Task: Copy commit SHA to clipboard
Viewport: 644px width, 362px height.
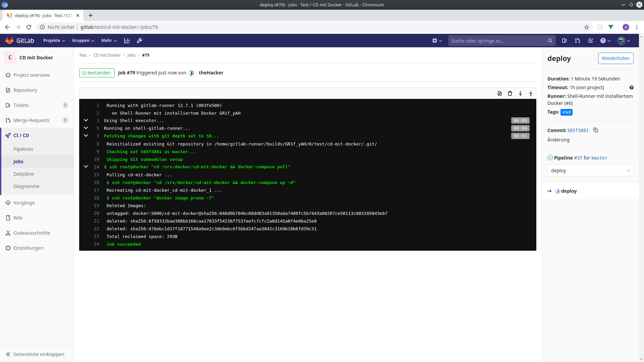Action: (596, 130)
